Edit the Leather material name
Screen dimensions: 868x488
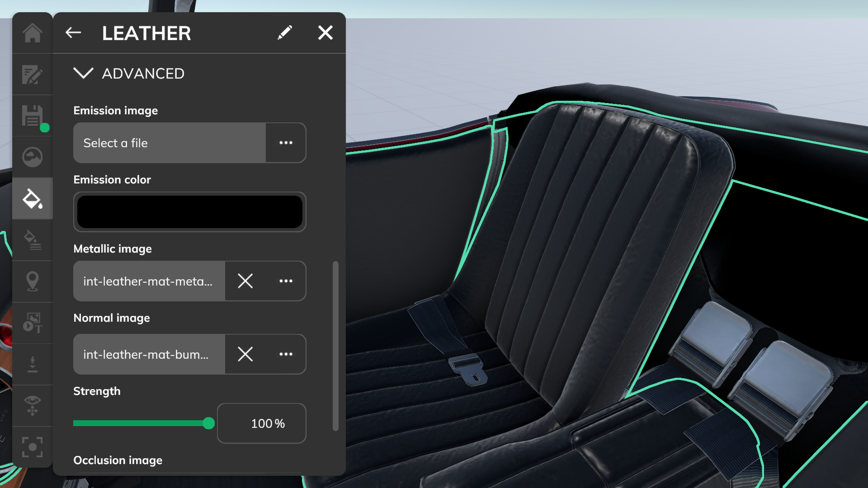point(285,32)
